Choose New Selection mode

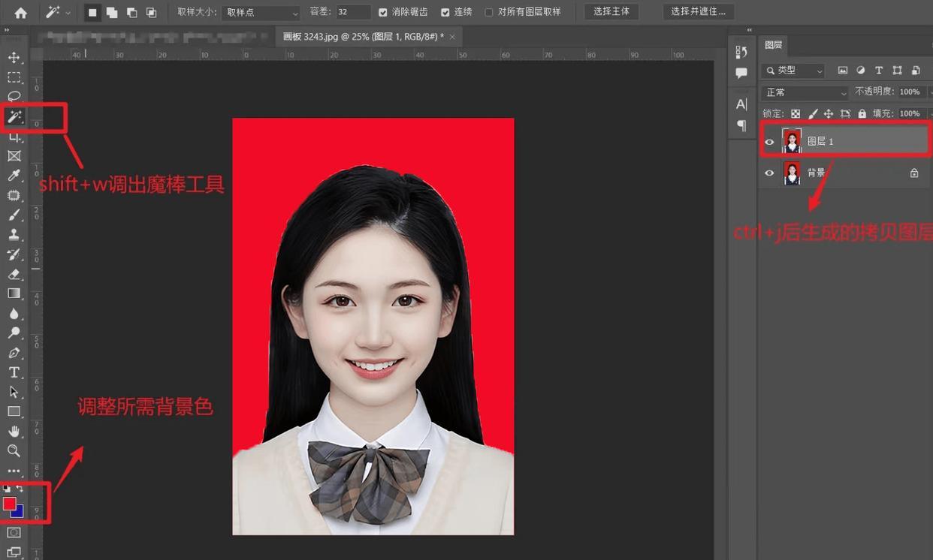[92, 12]
